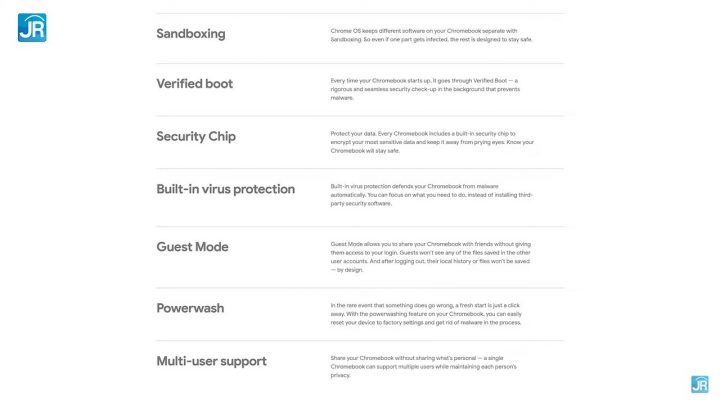Click the JR logo in the top-left corner
This screenshot has height=405, width=720.
tap(30, 27)
